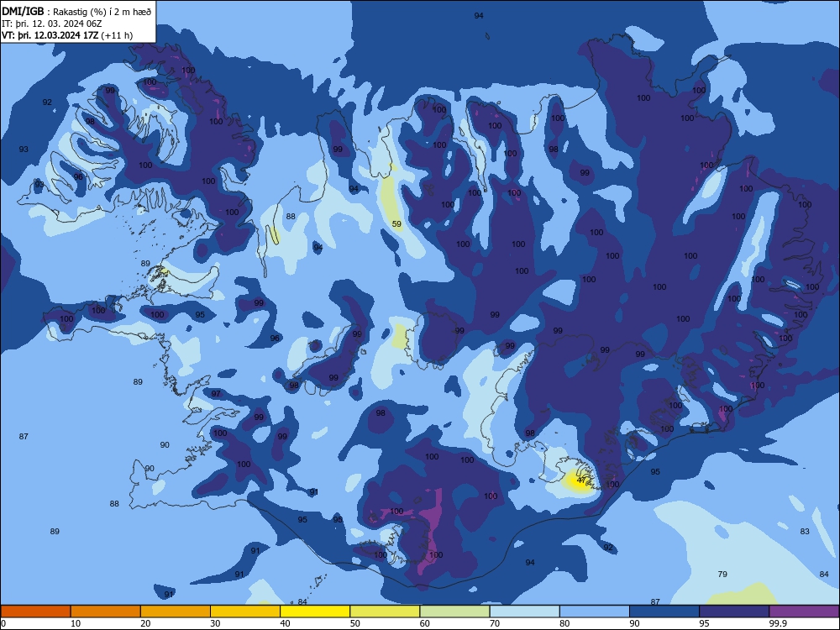This screenshot has width=840, height=630.
Task: Click the '59' humidity value on the map
Action: (x=396, y=224)
